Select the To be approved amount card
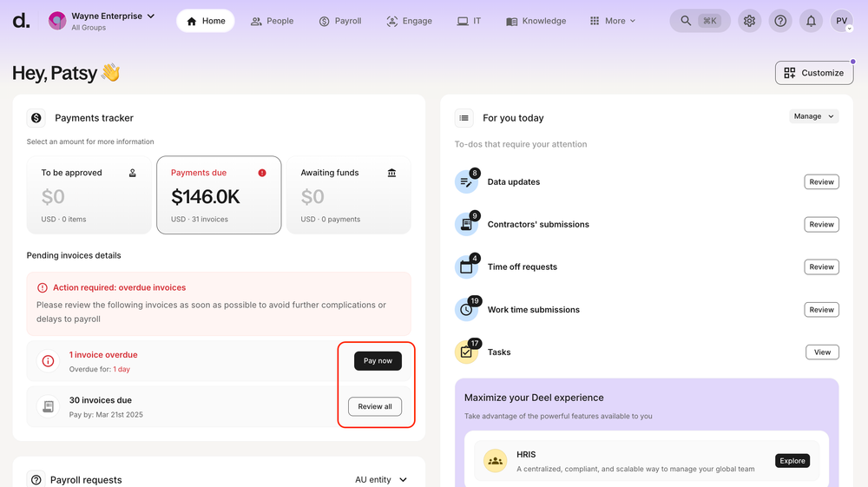This screenshot has width=868, height=487. point(89,195)
